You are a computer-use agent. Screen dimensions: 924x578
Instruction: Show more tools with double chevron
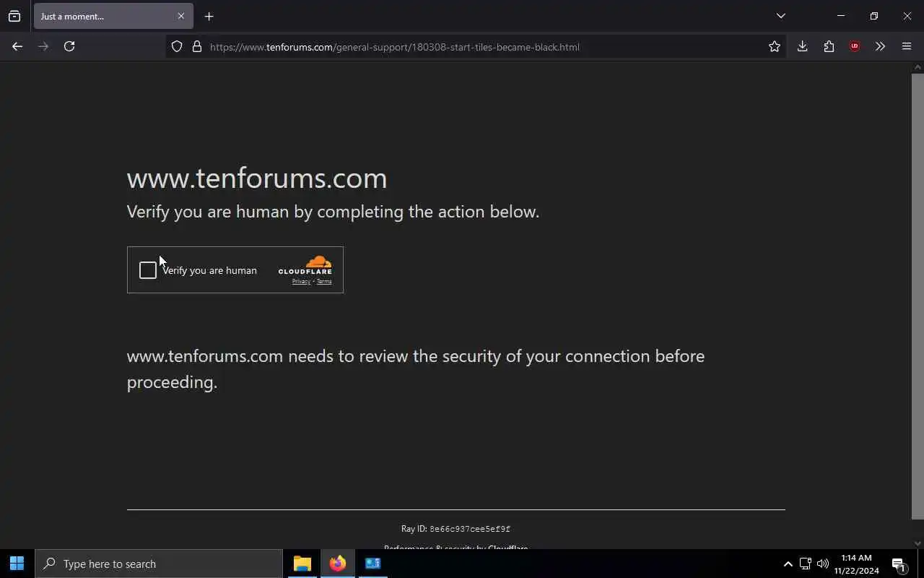coord(880,46)
